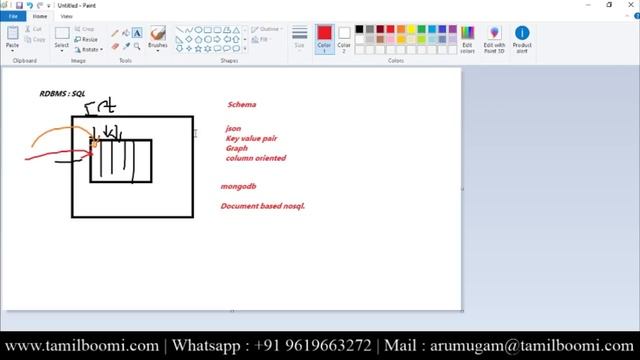Click the Brushes tool icon

pyautogui.click(x=158, y=33)
